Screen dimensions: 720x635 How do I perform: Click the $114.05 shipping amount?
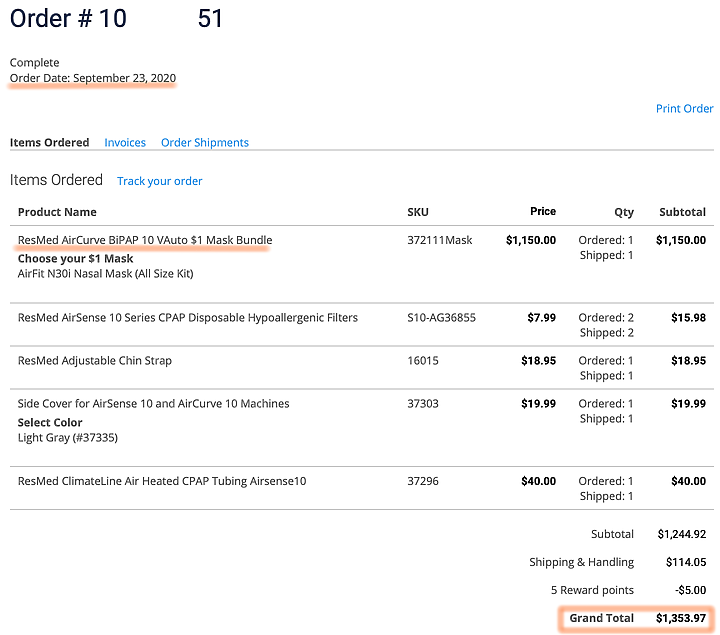[686, 562]
